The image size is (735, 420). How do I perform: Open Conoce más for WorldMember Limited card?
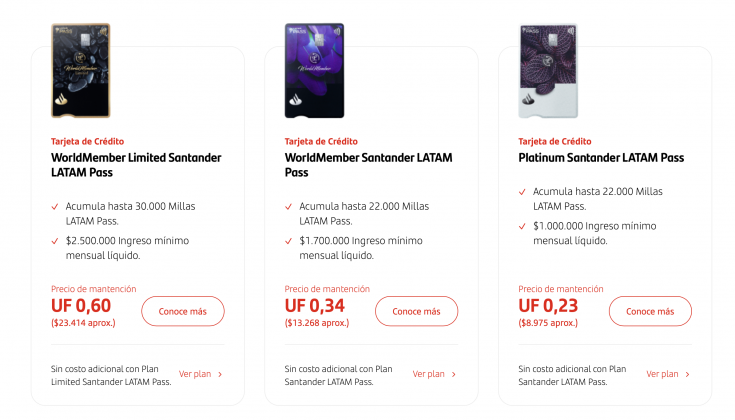183,311
